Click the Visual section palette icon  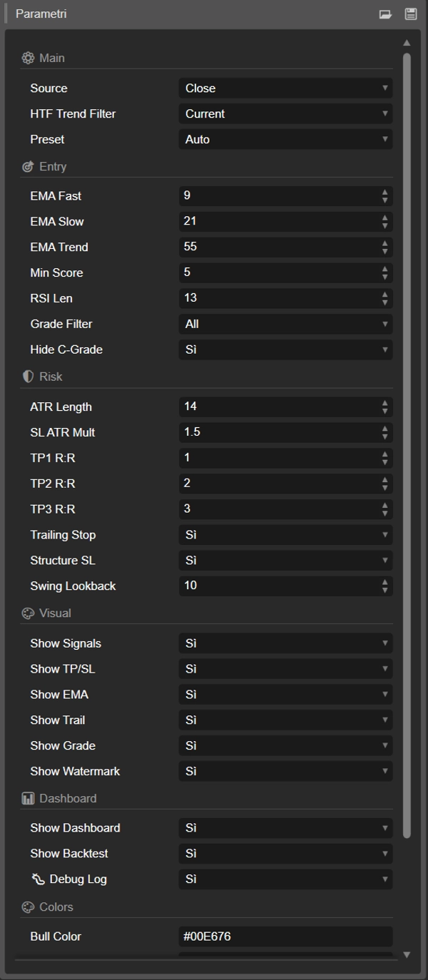click(x=28, y=613)
